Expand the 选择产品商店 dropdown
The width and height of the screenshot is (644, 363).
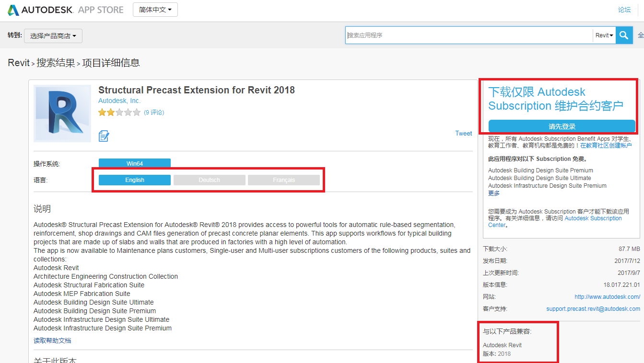(x=53, y=35)
